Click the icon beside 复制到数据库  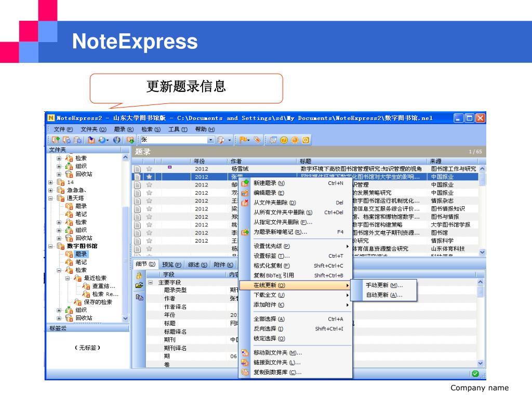click(245, 373)
